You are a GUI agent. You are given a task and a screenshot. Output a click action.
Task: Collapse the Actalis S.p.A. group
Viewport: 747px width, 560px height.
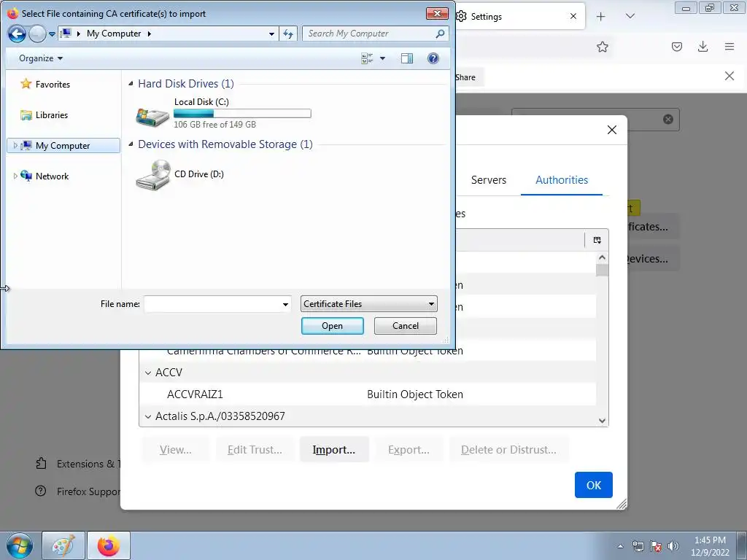[148, 416]
